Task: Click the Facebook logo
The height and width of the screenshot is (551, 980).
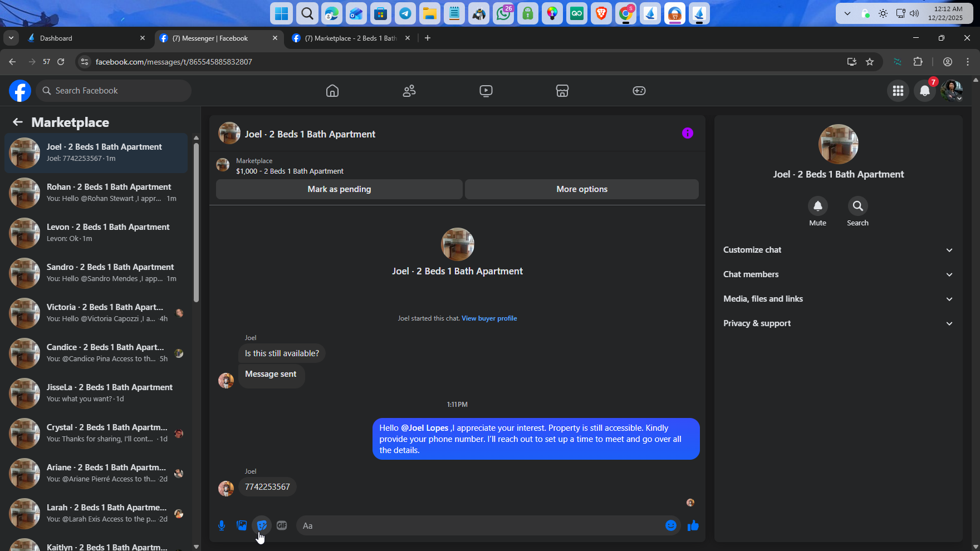Action: [x=20, y=91]
